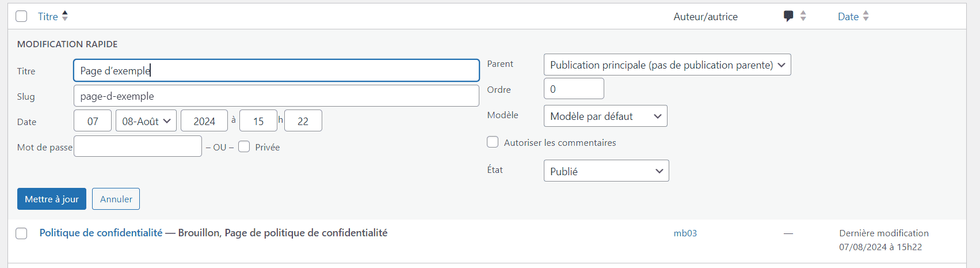Click sort arrows next to comments icon

(x=803, y=16)
